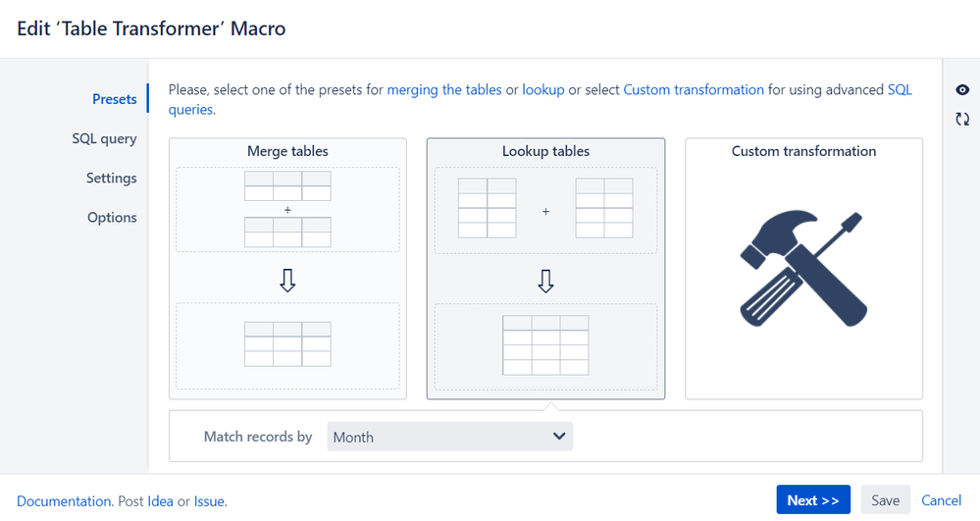
Task: Click the hammer and screwdriver icon
Action: [802, 269]
